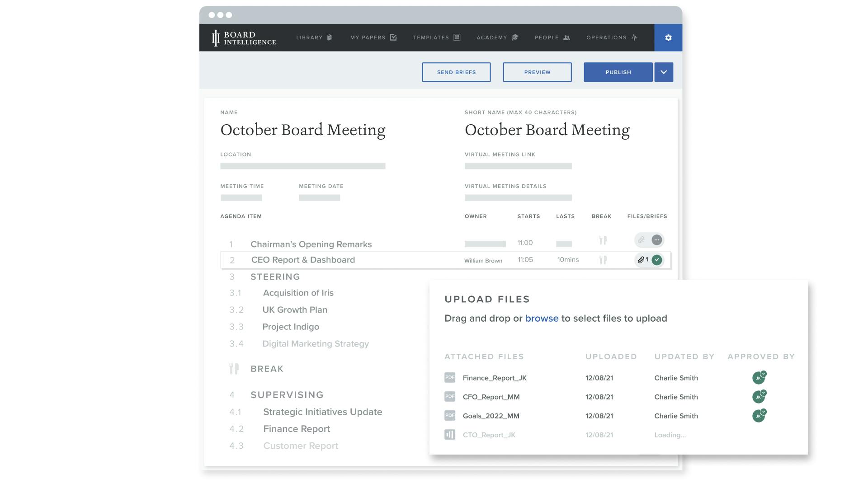This screenshot has height=488, width=868.
Task: Click the browse link to upload files
Action: 542,318
